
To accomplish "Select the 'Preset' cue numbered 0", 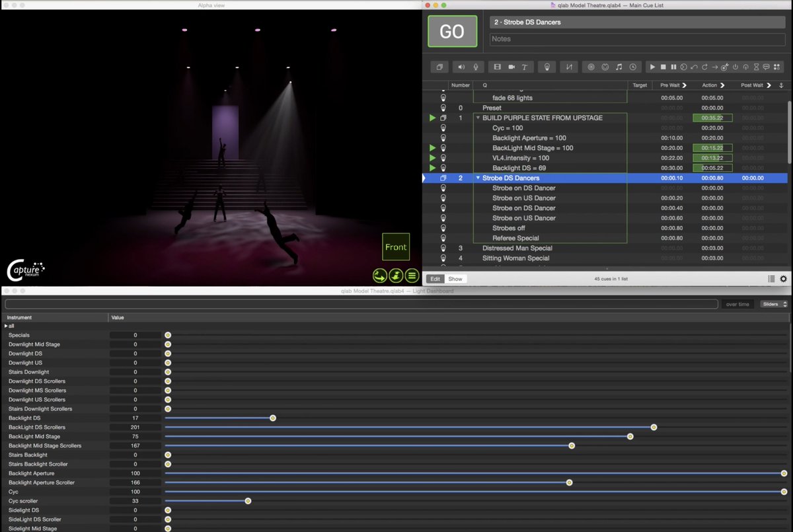I will point(605,108).
